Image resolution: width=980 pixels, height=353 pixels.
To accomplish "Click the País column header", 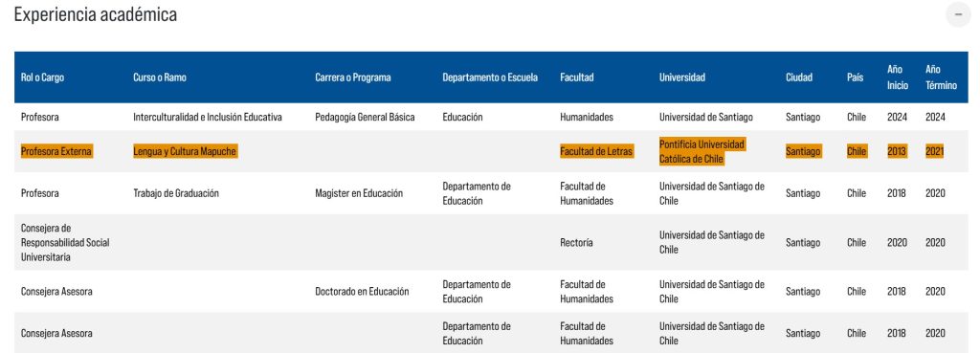I will point(856,77).
